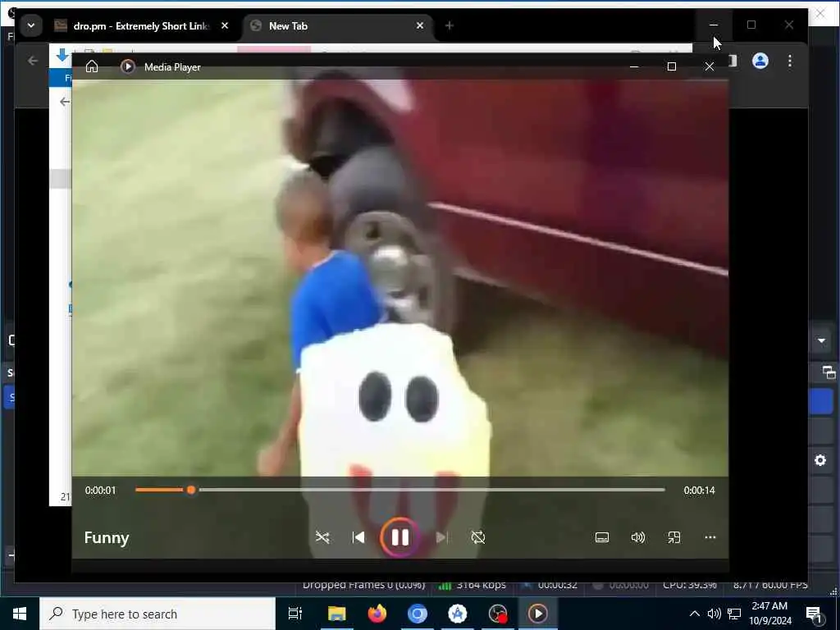Open subtitles and captions options
Viewport: 840px width, 630px height.
pos(602,537)
